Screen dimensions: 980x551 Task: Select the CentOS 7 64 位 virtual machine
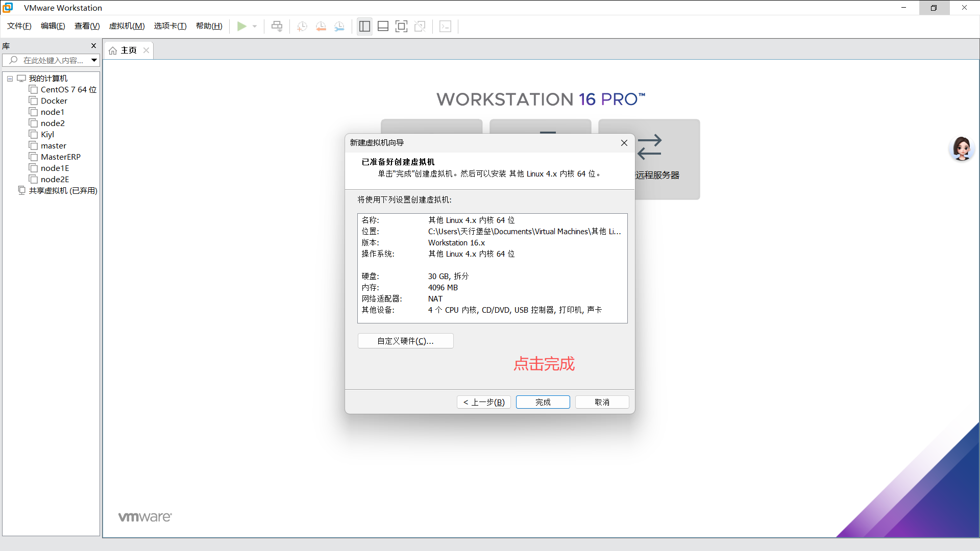[67, 89]
